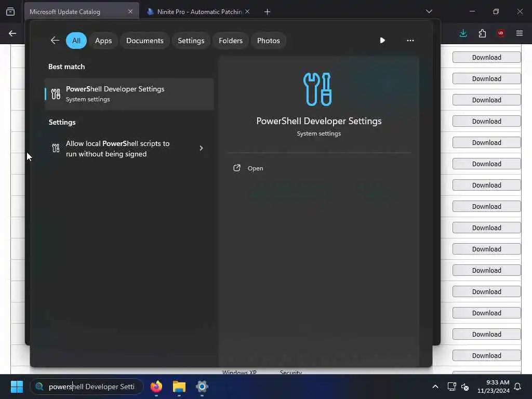
Task: Select the All filter
Action: click(x=76, y=41)
